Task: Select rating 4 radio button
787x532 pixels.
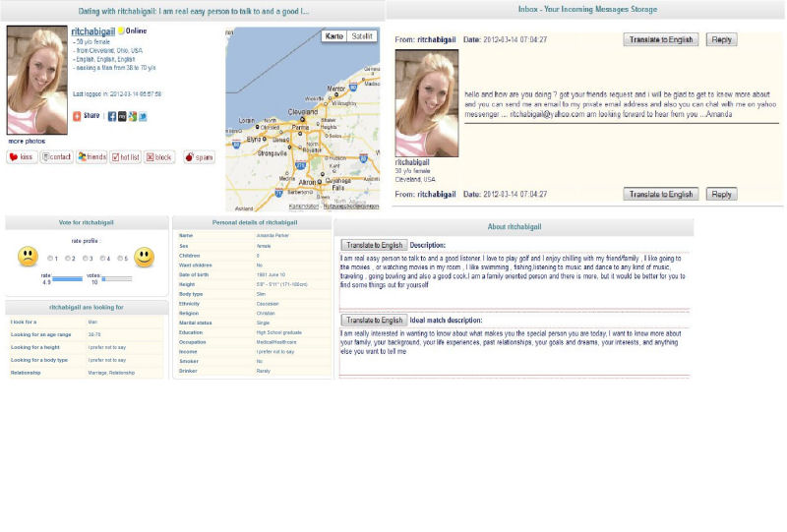Action: [102, 258]
